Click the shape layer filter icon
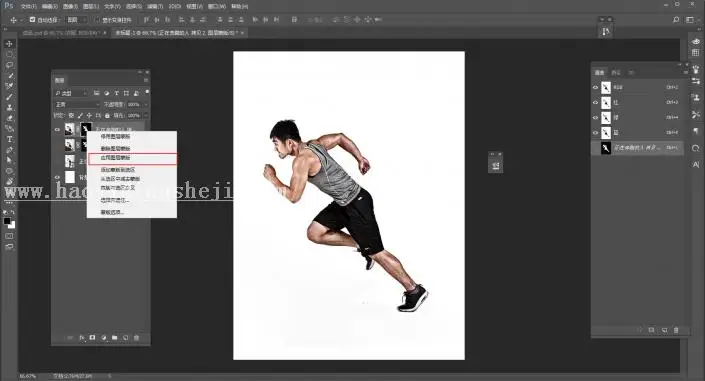705x381 pixels. 126,93
